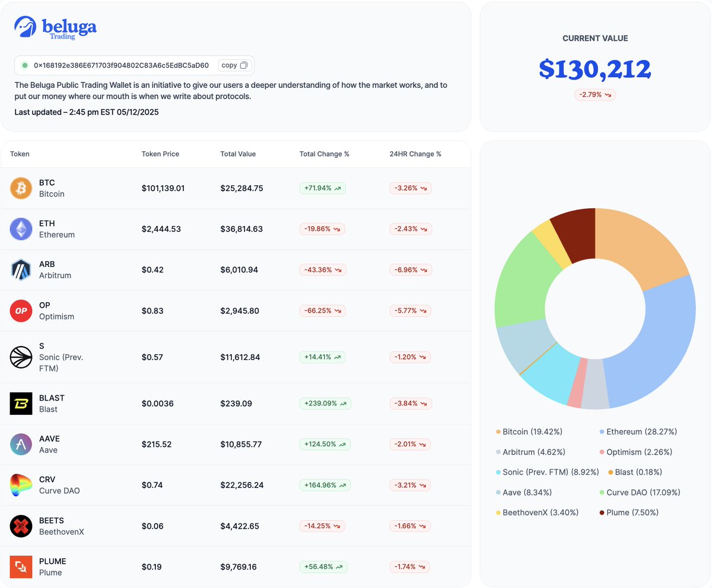The image size is (712, 588).
Task: Toggle the Optimism (2.26%) legend entry
Action: click(x=636, y=452)
